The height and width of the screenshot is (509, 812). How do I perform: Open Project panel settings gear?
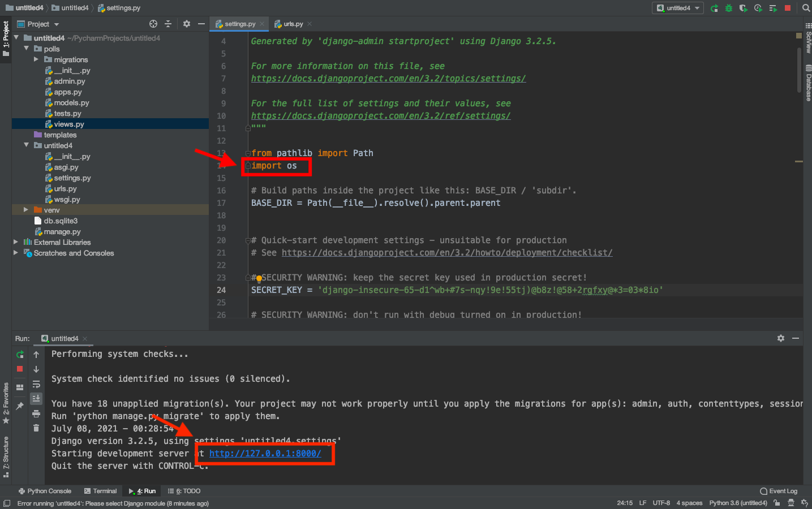187,24
